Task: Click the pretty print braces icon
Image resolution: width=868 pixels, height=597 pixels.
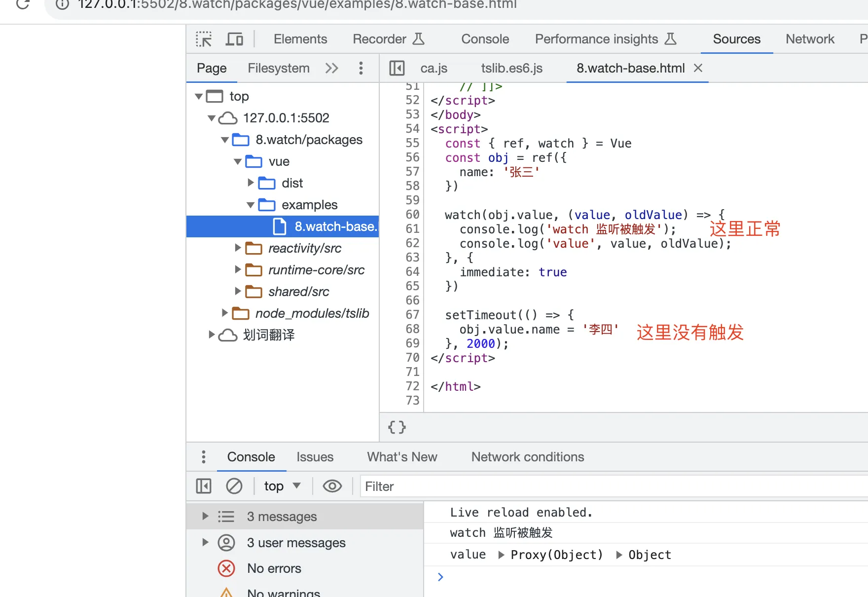Action: click(x=397, y=427)
